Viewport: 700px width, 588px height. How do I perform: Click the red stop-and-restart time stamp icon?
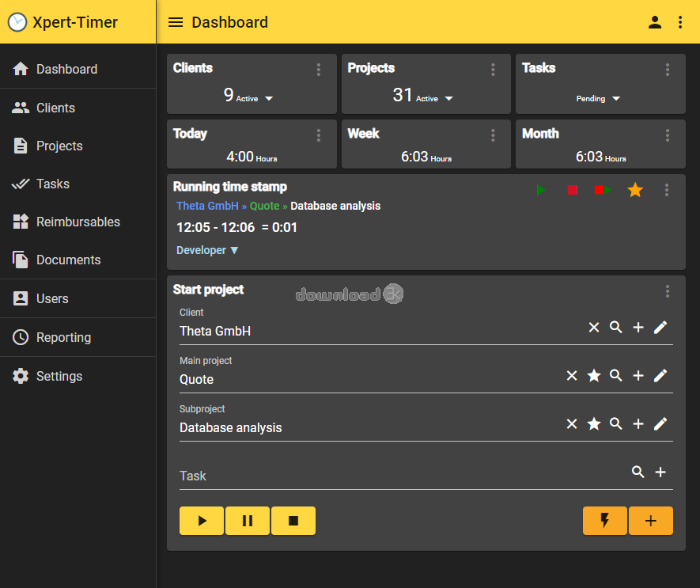602,191
